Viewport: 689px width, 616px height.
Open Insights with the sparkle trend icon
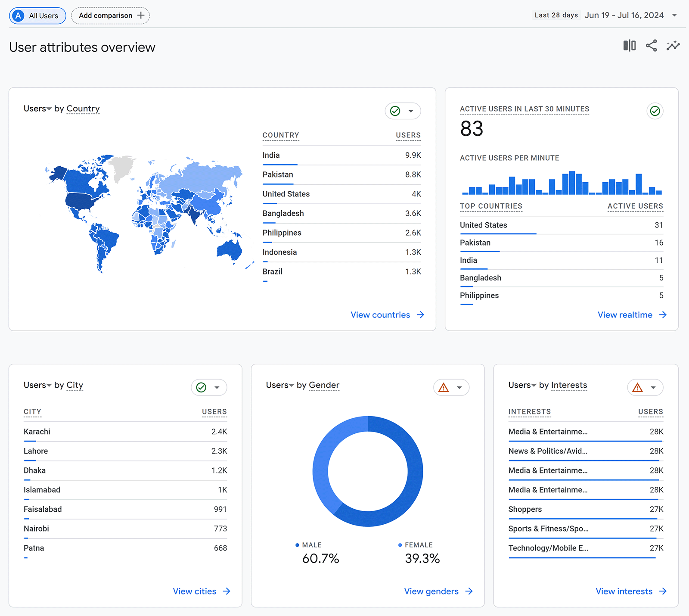click(673, 45)
